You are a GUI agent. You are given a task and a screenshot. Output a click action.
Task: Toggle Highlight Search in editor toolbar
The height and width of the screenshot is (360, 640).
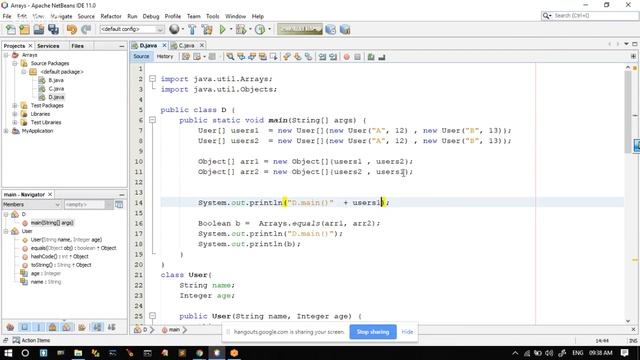point(263,57)
